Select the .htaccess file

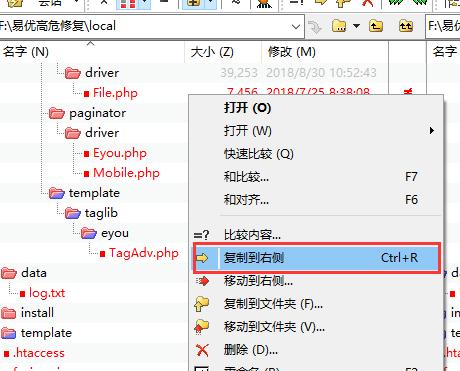pos(34,353)
